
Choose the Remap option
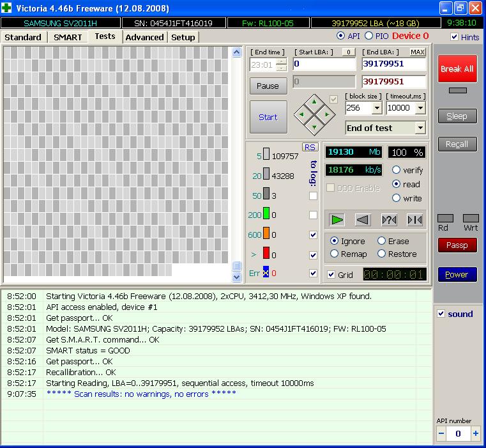335,254
